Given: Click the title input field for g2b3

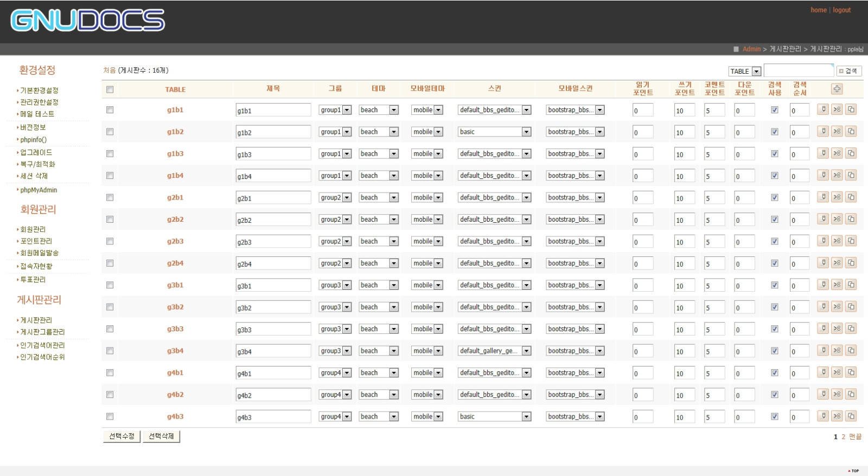Looking at the screenshot, I should point(273,242).
